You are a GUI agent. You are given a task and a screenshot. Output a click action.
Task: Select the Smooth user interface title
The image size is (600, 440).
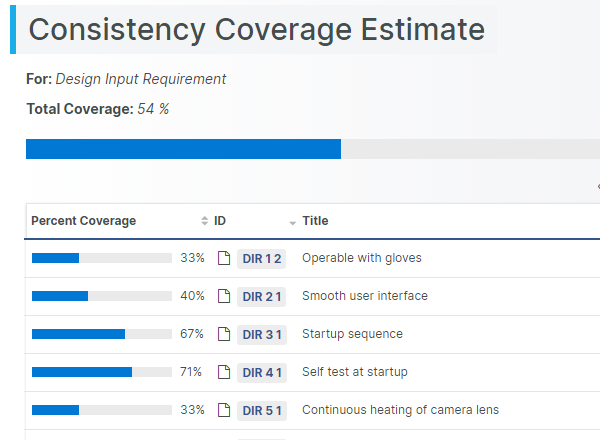point(364,296)
